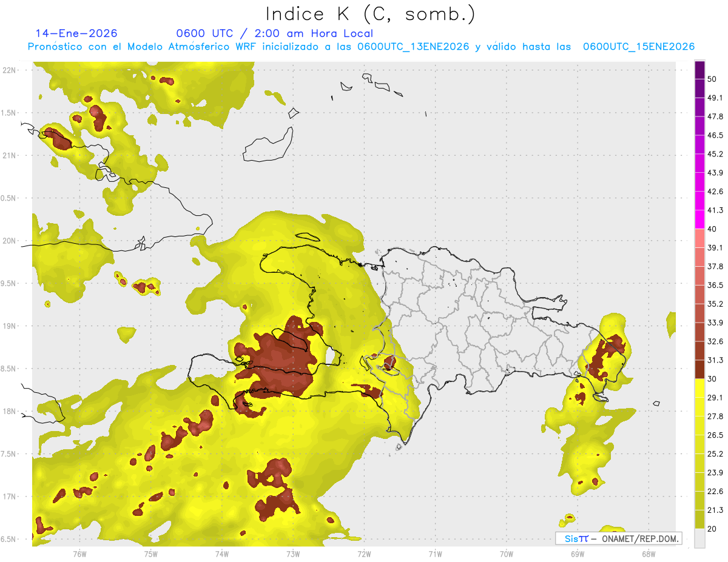Screen dimensions: 728x562
Task: Click colorbar value '49.1'
Action: (715, 98)
